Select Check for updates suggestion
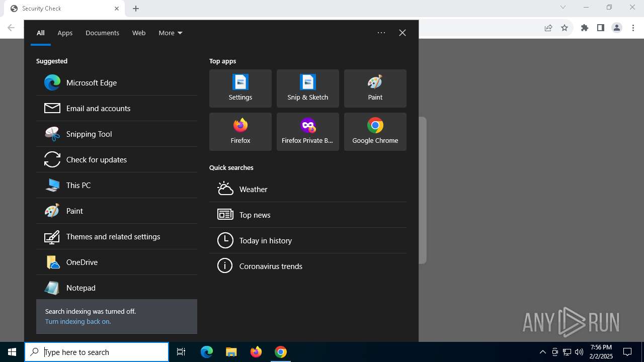Image resolution: width=644 pixels, height=362 pixels. pos(116,159)
